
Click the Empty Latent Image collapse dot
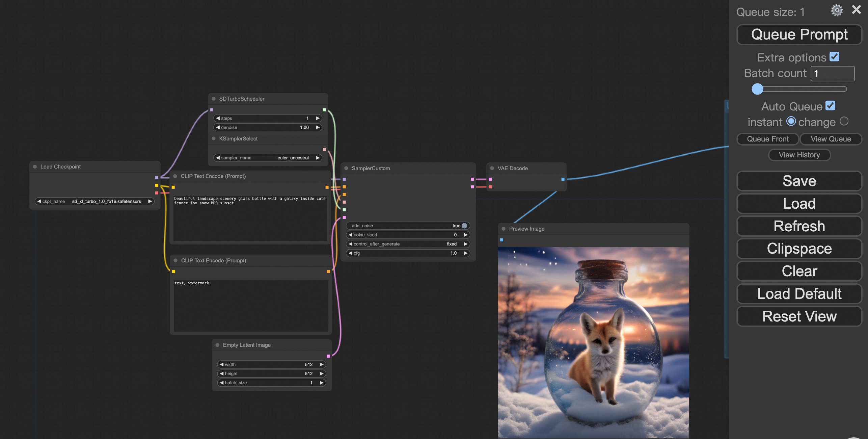[217, 345]
